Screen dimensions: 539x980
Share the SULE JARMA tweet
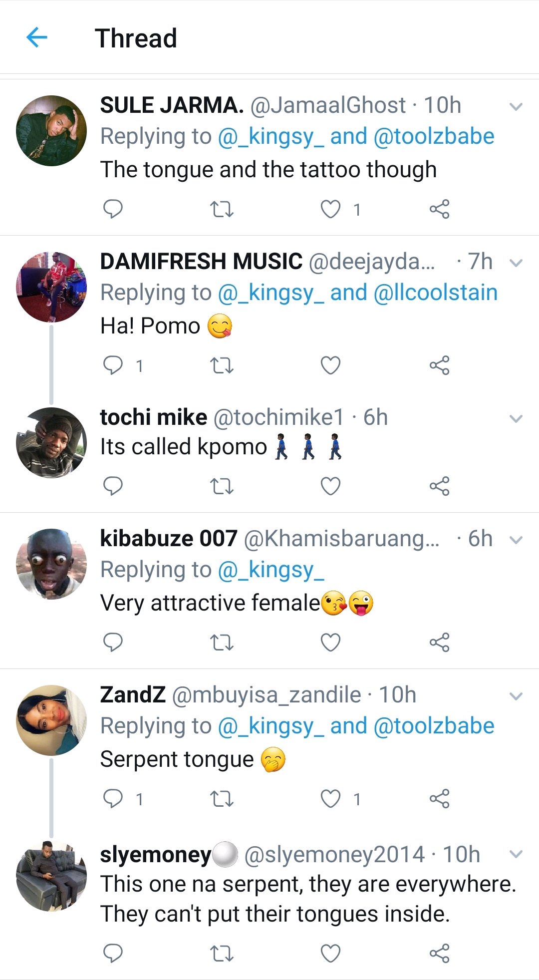click(439, 209)
